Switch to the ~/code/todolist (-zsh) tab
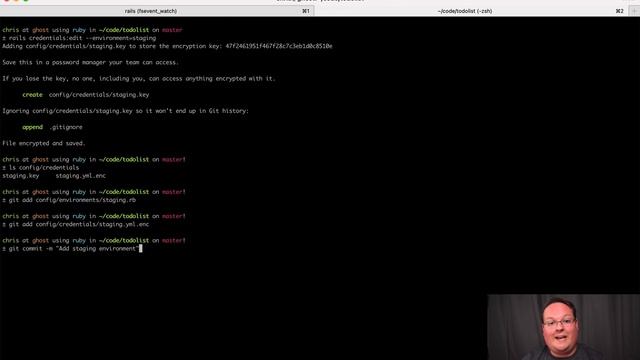Image resolution: width=640 pixels, height=360 pixels. click(x=471, y=11)
